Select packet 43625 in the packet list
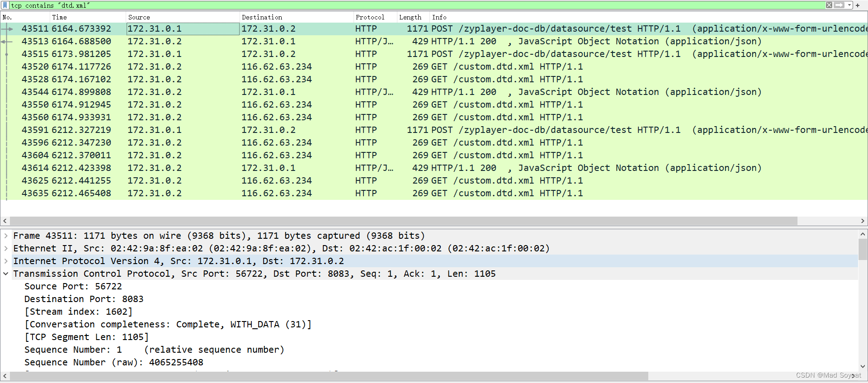 (434, 180)
